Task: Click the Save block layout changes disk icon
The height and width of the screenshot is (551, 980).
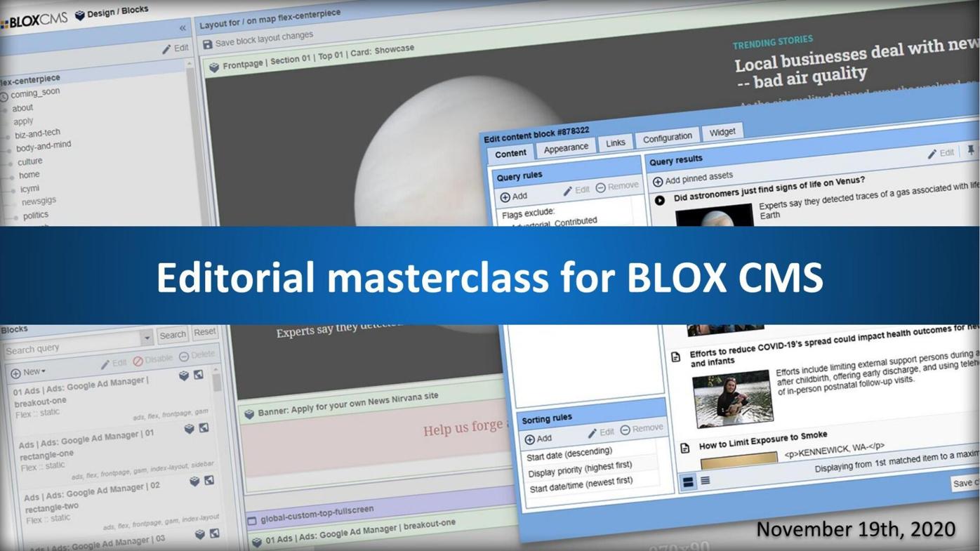Action: (x=207, y=45)
